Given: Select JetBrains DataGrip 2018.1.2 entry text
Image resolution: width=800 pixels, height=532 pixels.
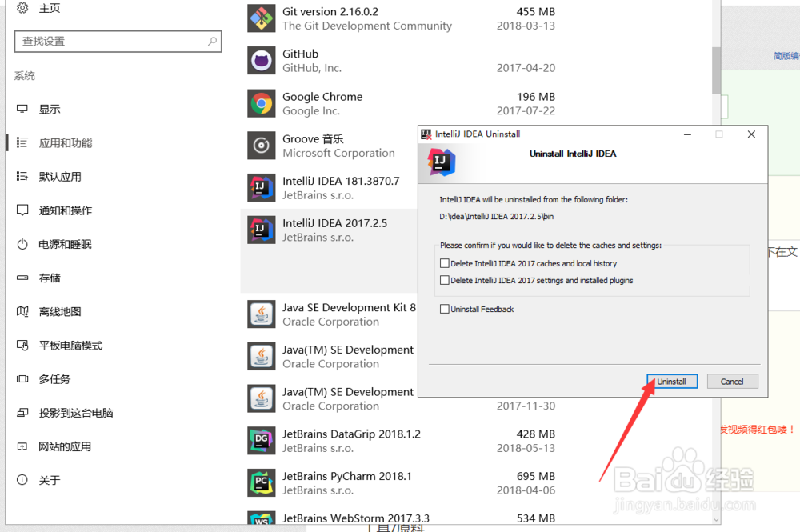Looking at the screenshot, I should (351, 434).
